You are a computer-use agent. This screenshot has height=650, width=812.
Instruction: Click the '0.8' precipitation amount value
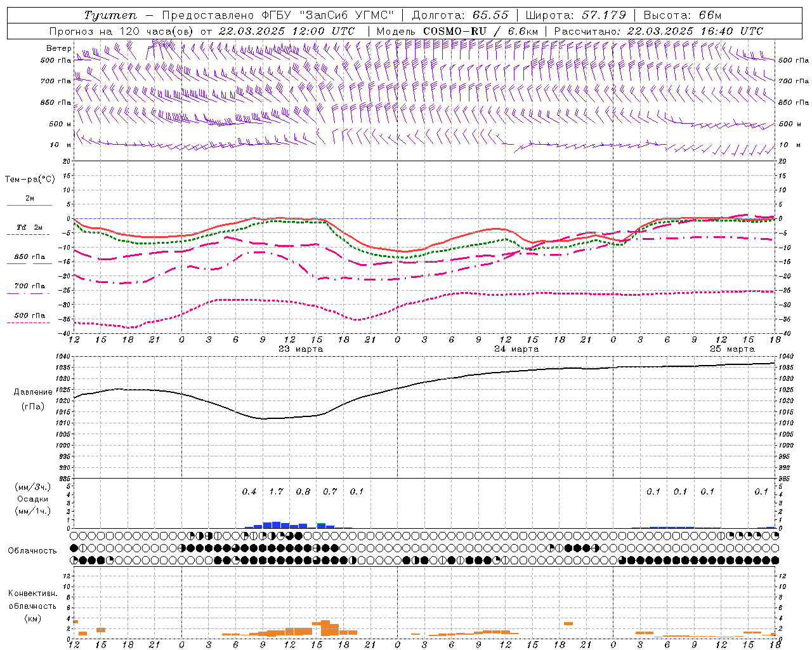[303, 492]
